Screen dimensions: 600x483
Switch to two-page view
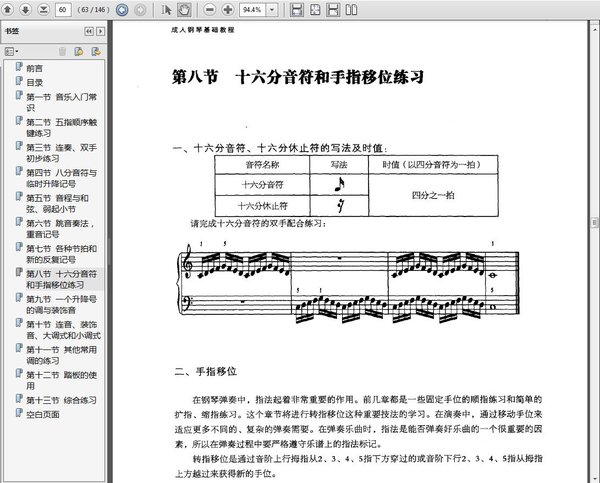[351, 10]
